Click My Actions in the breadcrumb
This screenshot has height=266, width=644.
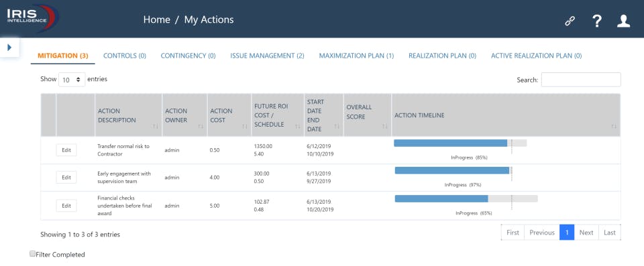click(209, 19)
